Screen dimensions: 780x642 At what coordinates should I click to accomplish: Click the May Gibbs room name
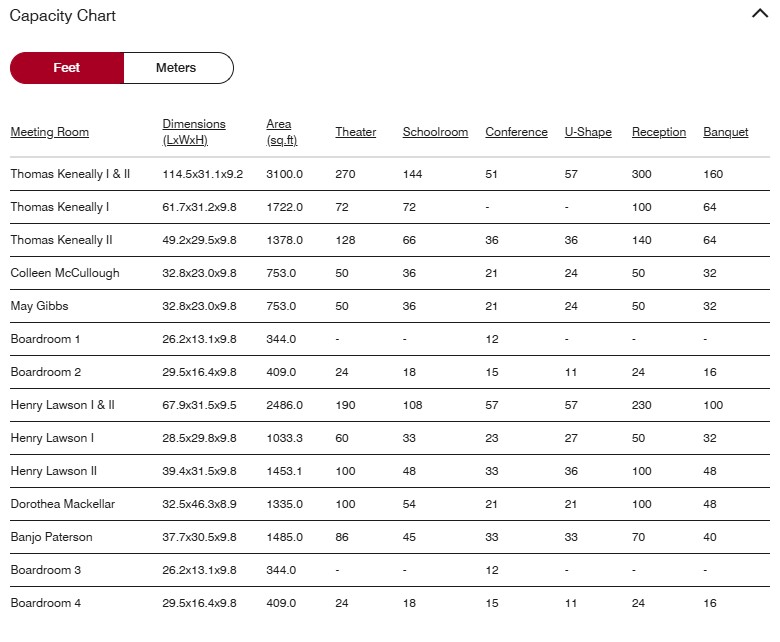tap(39, 306)
